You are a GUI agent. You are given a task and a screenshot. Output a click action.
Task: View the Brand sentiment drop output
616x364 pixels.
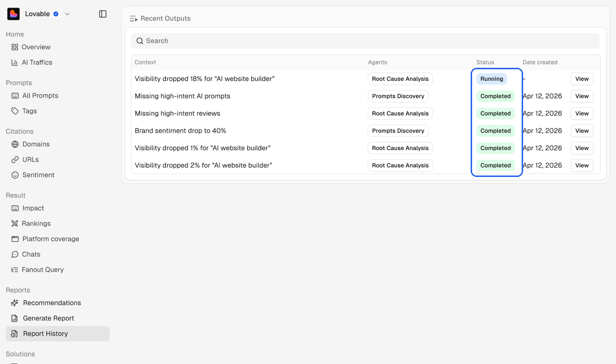tap(582, 131)
